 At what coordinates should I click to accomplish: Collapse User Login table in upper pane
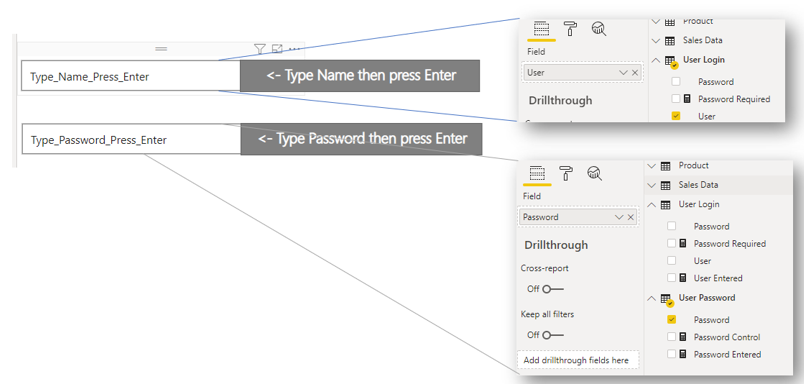(x=655, y=60)
